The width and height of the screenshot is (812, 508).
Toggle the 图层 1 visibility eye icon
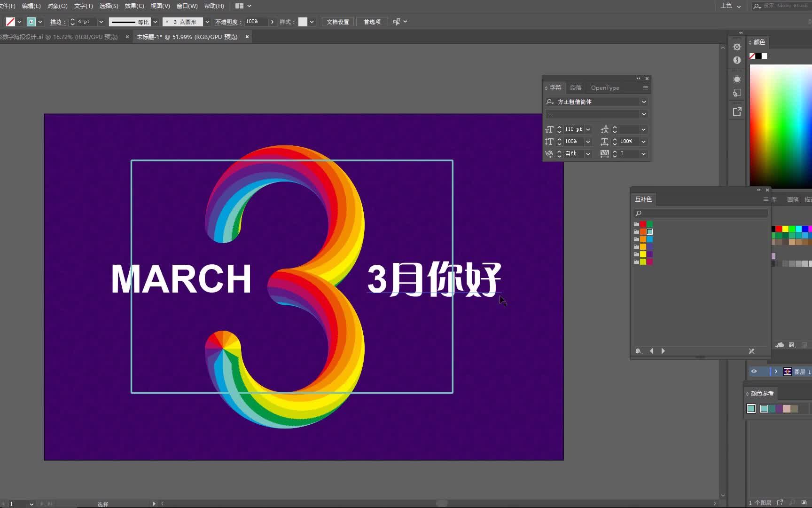coord(754,371)
